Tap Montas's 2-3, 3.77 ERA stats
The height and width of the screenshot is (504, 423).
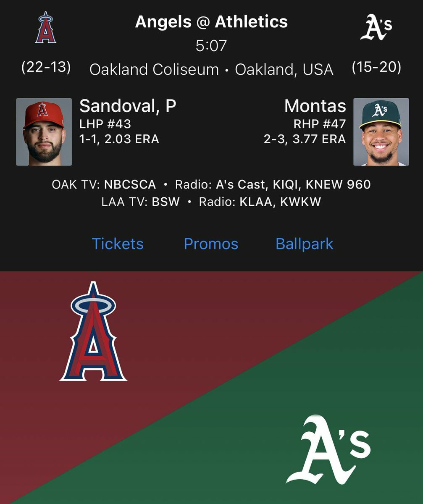(305, 139)
